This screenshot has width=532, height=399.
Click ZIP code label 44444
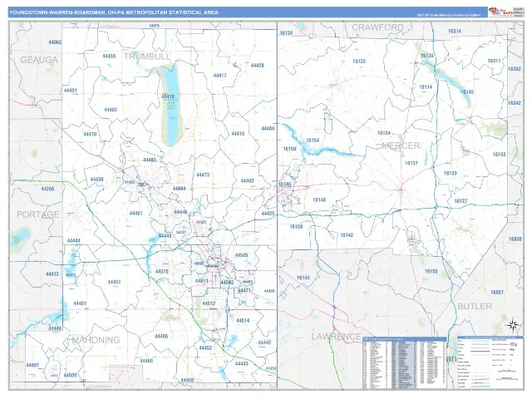point(74,241)
